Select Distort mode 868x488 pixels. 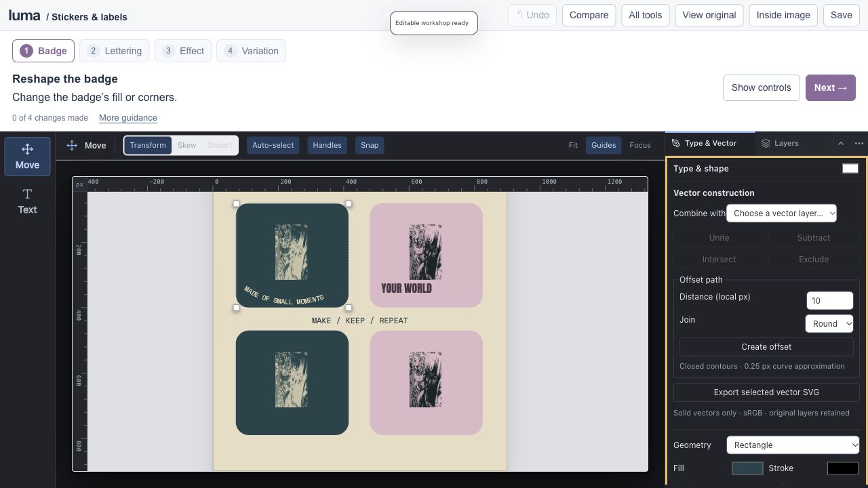tap(220, 145)
